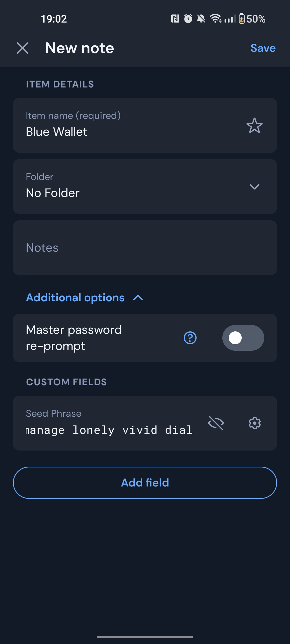290x644 pixels.
Task: Open Seed Phrase field settings gear
Action: coord(255,423)
